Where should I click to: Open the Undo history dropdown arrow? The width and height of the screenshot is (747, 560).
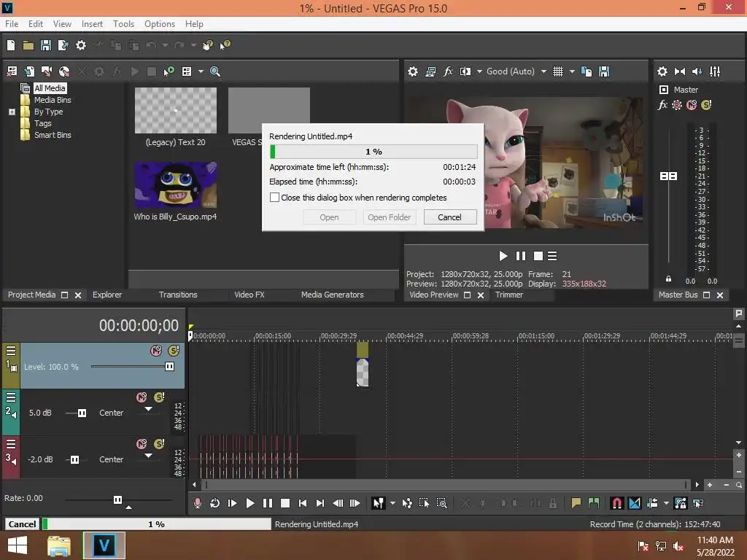click(165, 45)
